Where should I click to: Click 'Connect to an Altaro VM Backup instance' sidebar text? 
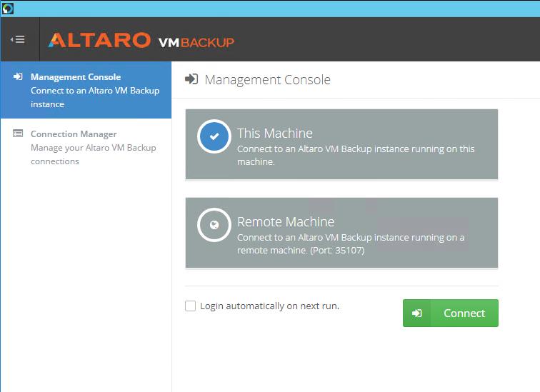click(x=95, y=97)
